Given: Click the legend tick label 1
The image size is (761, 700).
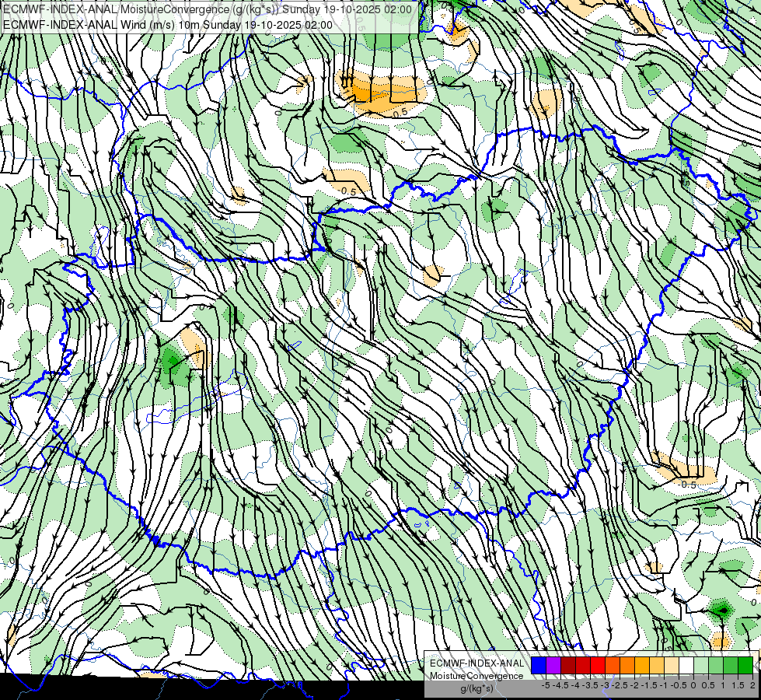Looking at the screenshot, I should [x=723, y=685].
